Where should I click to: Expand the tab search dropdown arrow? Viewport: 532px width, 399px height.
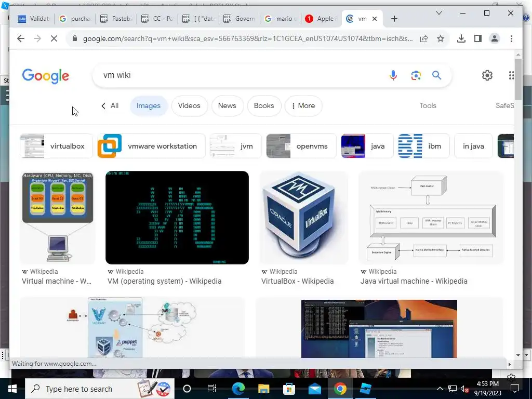pos(438,13)
